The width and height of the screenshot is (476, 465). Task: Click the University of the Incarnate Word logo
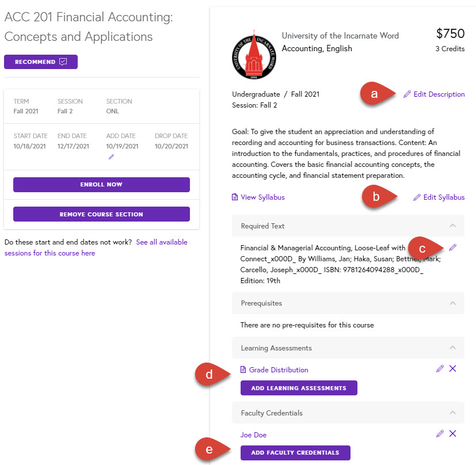pyautogui.click(x=254, y=55)
